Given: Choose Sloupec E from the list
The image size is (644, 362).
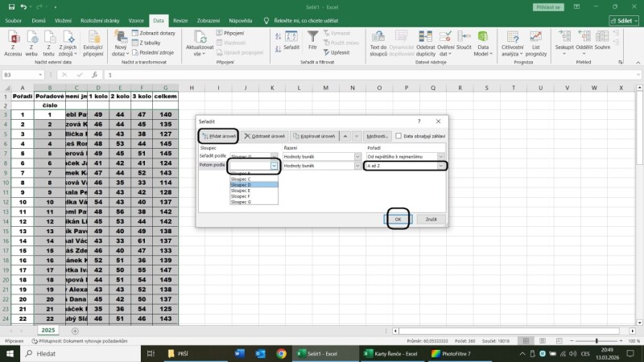Looking at the screenshot, I should (x=254, y=191).
